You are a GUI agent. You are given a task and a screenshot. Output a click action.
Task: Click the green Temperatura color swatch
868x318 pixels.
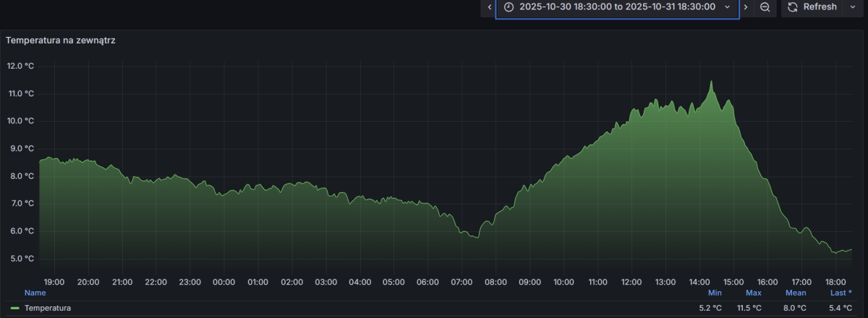[15, 308]
